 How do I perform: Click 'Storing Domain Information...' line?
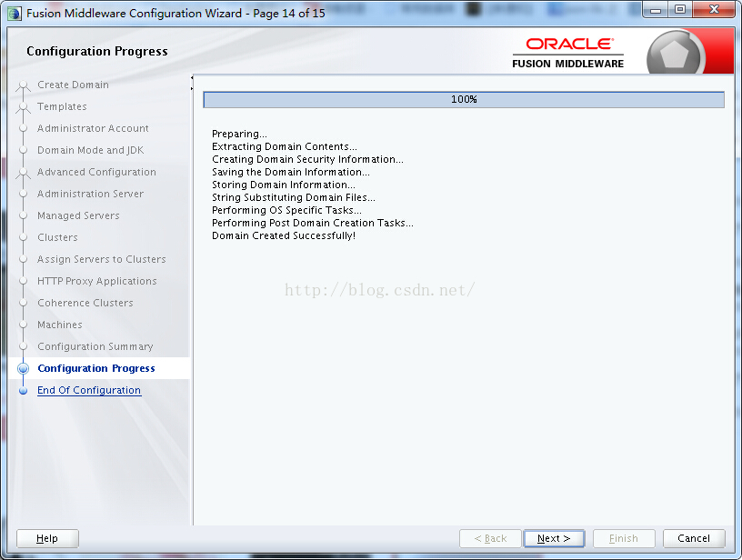coord(284,185)
